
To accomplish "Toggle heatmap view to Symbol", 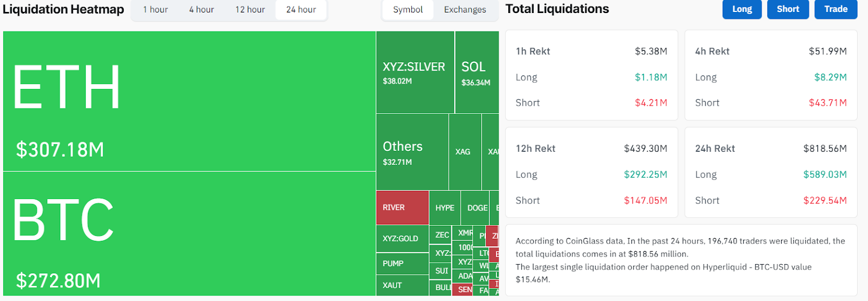I will [408, 10].
